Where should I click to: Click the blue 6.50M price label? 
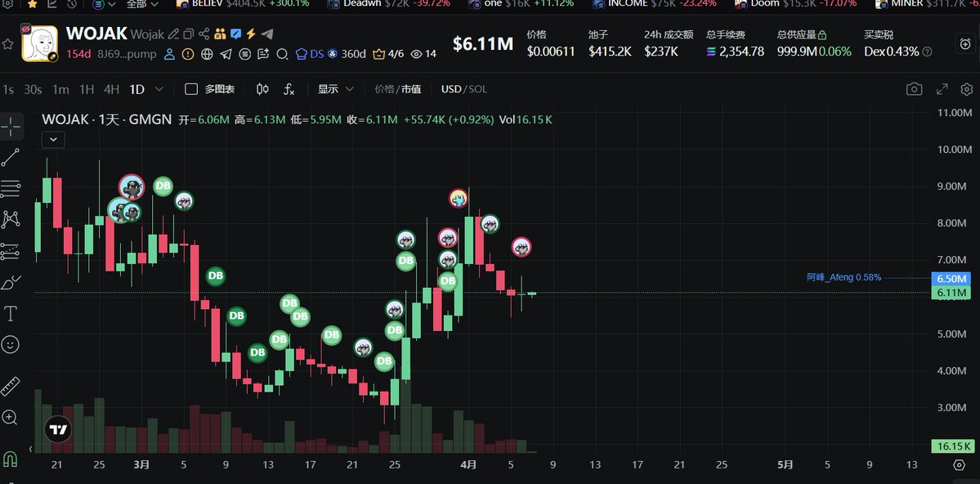951,278
